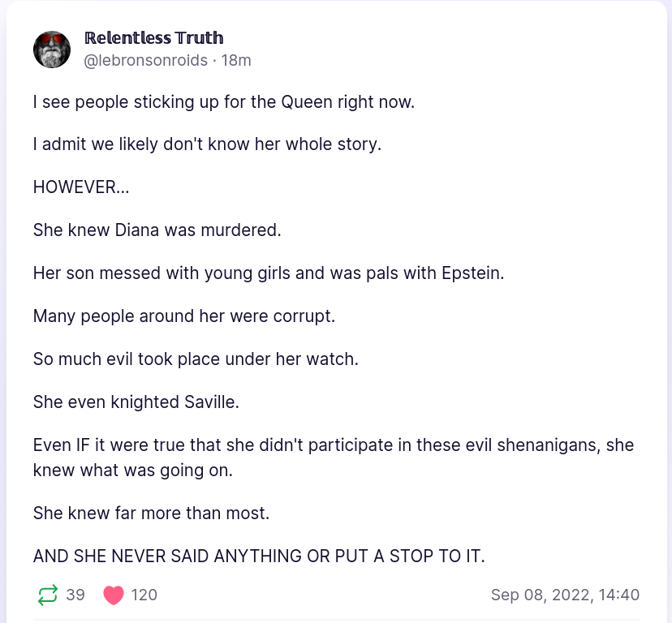The image size is (672, 623).
Task: Click the paragraph starting "Even IF"
Action: pos(333,457)
